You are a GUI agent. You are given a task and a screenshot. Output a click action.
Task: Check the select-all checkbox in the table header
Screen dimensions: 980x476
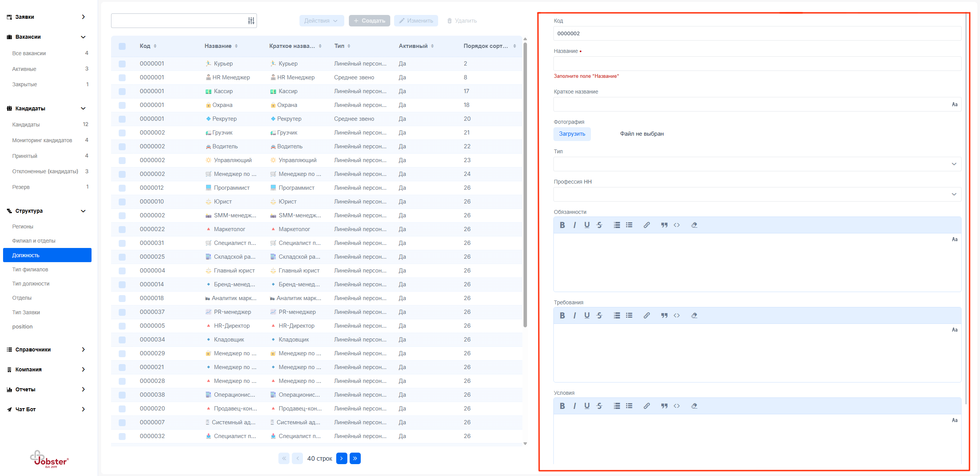[x=122, y=46]
